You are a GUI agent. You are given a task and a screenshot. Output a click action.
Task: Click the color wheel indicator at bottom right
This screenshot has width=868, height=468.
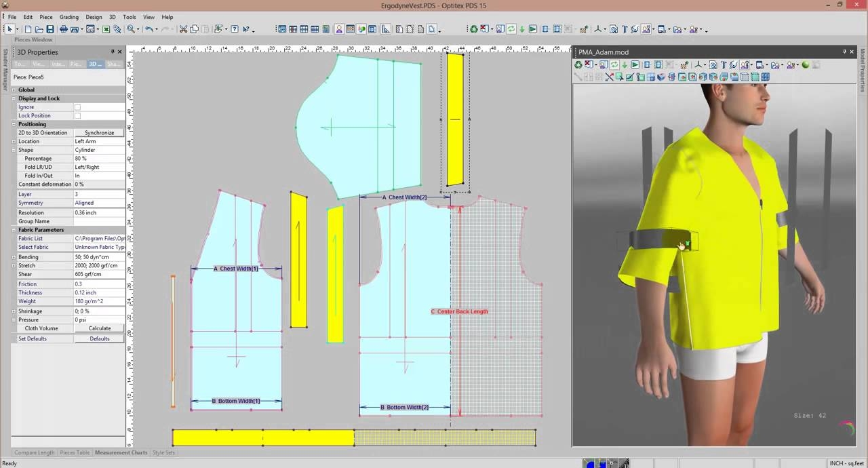click(847, 428)
